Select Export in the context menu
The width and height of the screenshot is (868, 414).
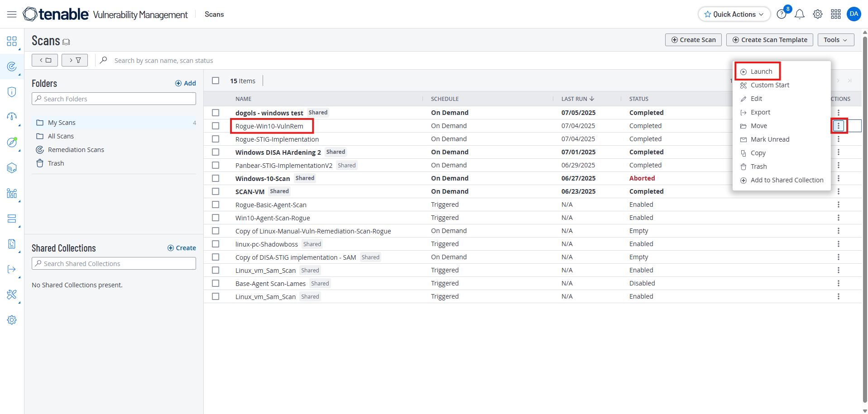coord(760,112)
